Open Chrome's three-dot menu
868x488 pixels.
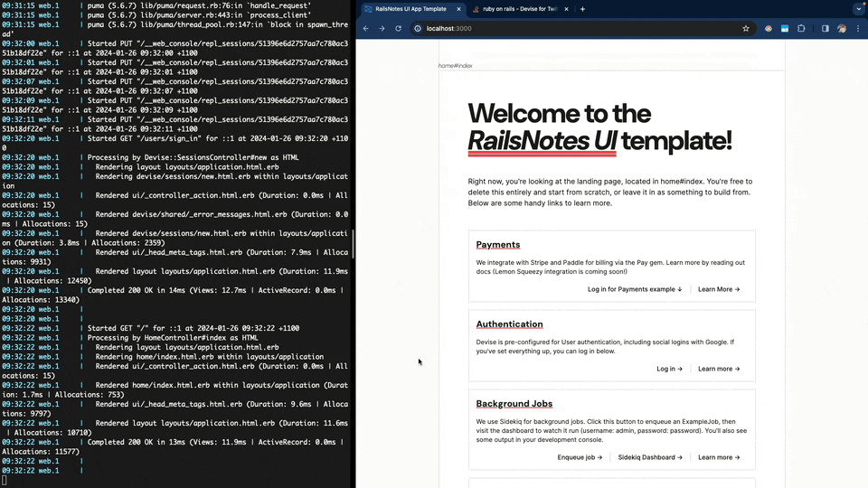pyautogui.click(x=858, y=28)
